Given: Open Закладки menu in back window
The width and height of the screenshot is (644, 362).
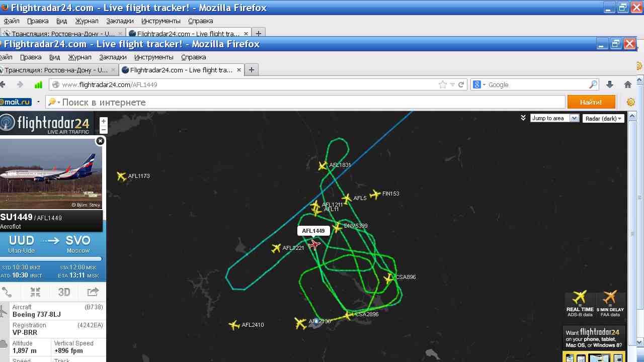Looking at the screenshot, I should click(x=120, y=21).
